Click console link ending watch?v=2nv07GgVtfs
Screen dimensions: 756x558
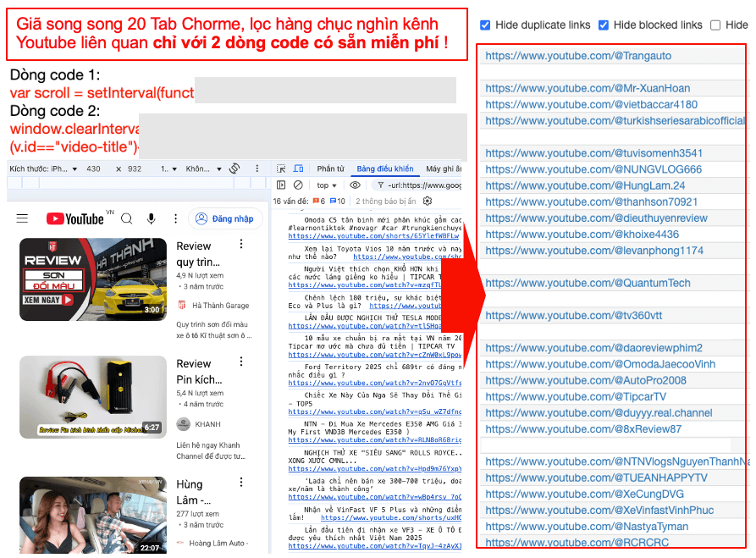click(375, 383)
